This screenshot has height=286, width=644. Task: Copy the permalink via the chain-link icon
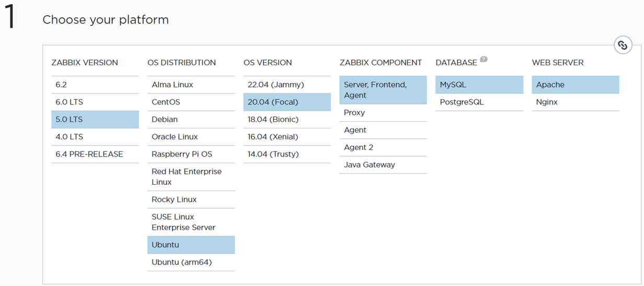point(623,45)
